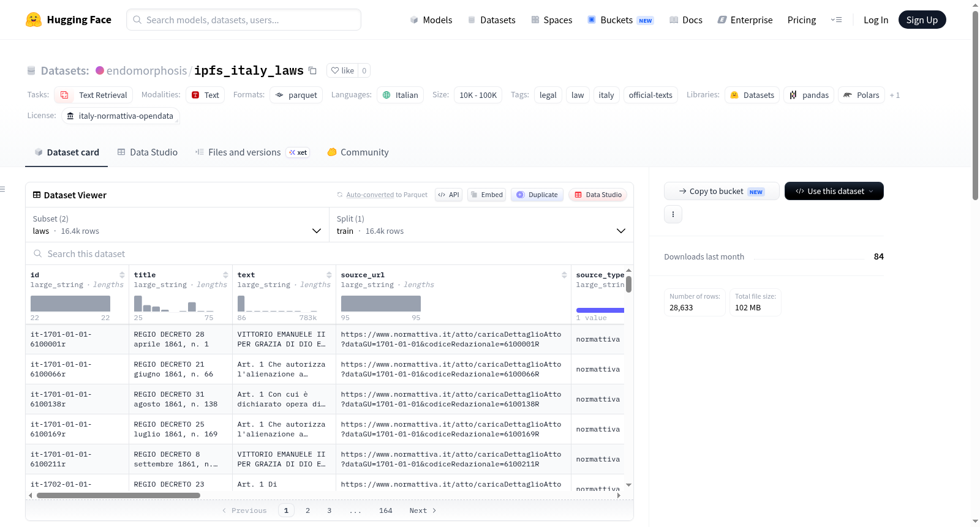Click the Copy to bucket button
Viewport: 980px width, 527px height.
pyautogui.click(x=722, y=191)
